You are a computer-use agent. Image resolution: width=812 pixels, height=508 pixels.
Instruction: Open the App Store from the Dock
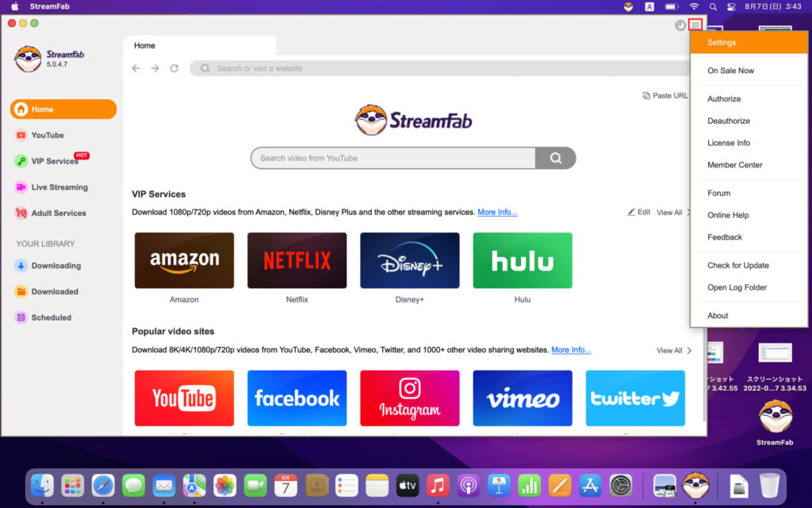click(590, 486)
